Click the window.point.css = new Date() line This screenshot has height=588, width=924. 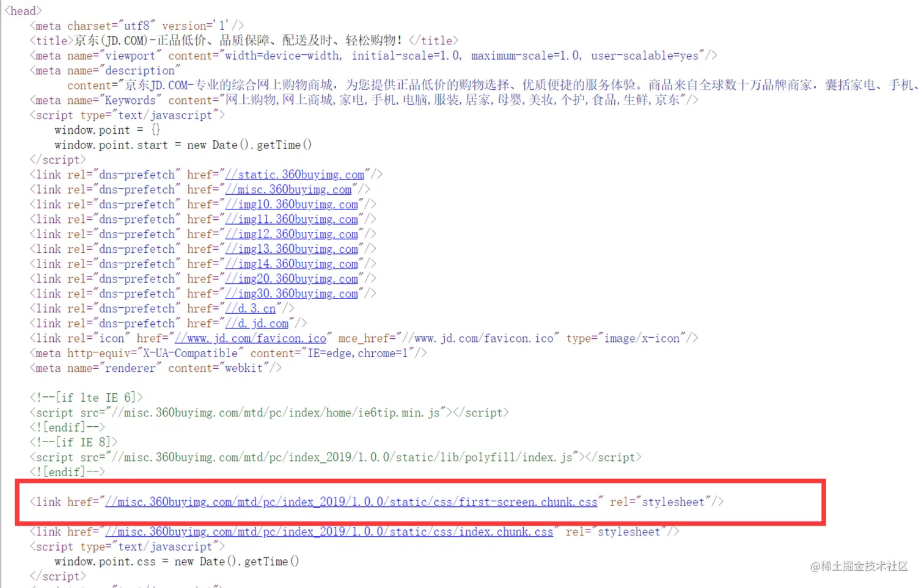click(177, 561)
